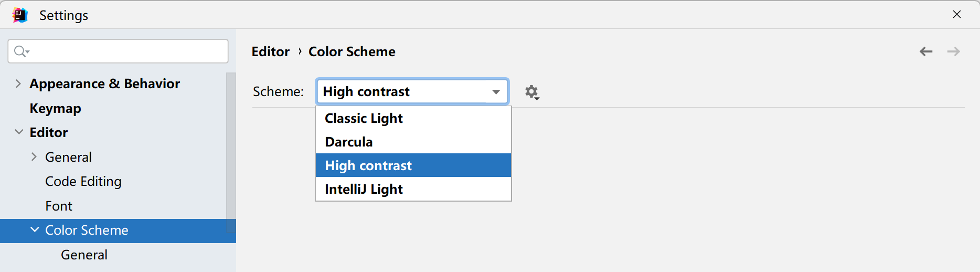Expand the Appearance & Behavior section
Viewport: 980px width, 272px height.
(x=18, y=84)
